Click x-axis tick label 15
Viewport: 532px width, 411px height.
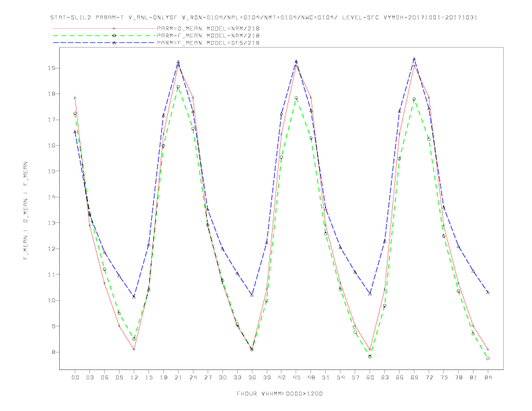(x=148, y=377)
